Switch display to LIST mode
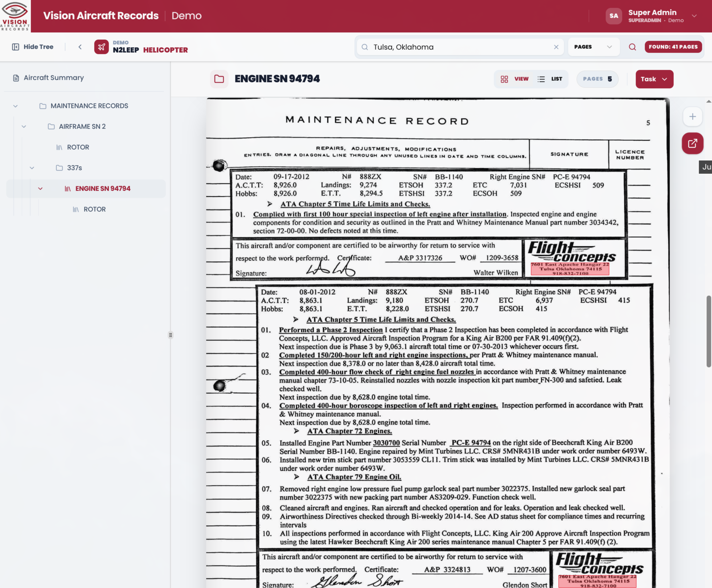712x588 pixels. pyautogui.click(x=550, y=79)
